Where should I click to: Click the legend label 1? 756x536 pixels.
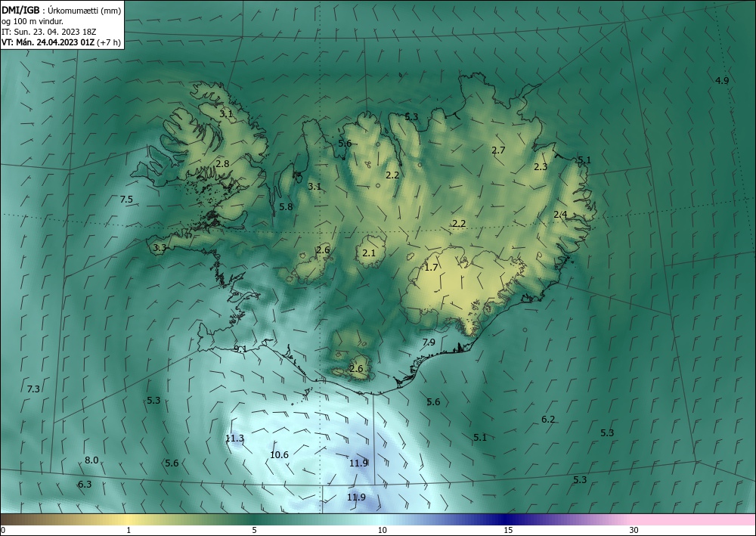(129, 530)
